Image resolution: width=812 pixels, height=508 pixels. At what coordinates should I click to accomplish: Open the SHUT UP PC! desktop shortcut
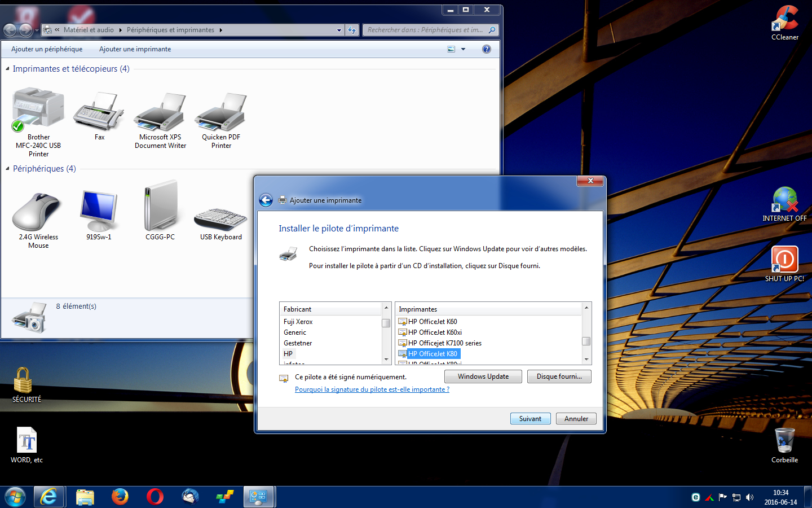785,264
